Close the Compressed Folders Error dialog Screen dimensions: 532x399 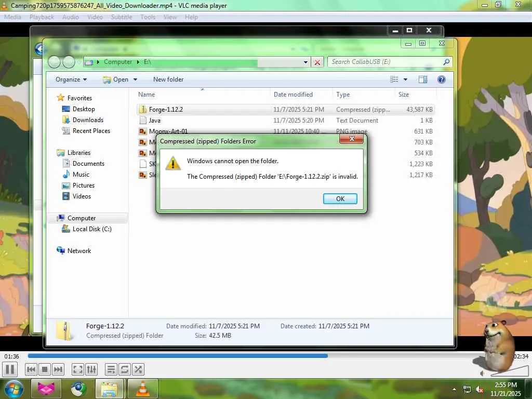(352, 139)
